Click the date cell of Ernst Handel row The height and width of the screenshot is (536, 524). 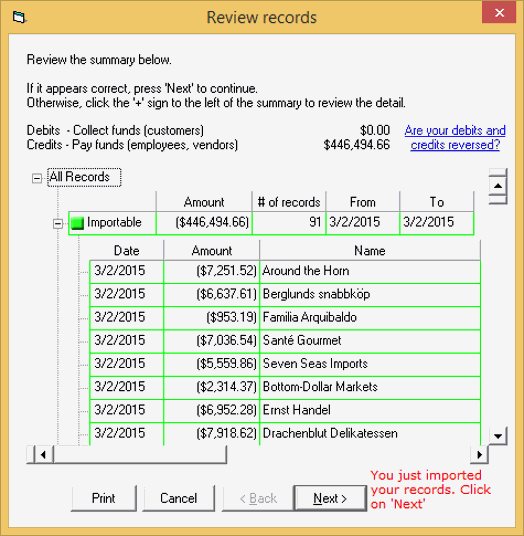coord(126,411)
